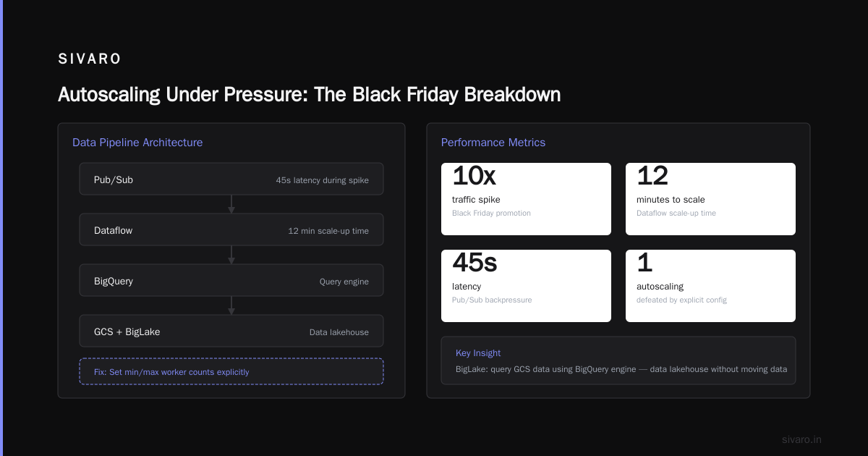Click the 12 min scale-up time label
868x456 pixels.
(x=328, y=231)
